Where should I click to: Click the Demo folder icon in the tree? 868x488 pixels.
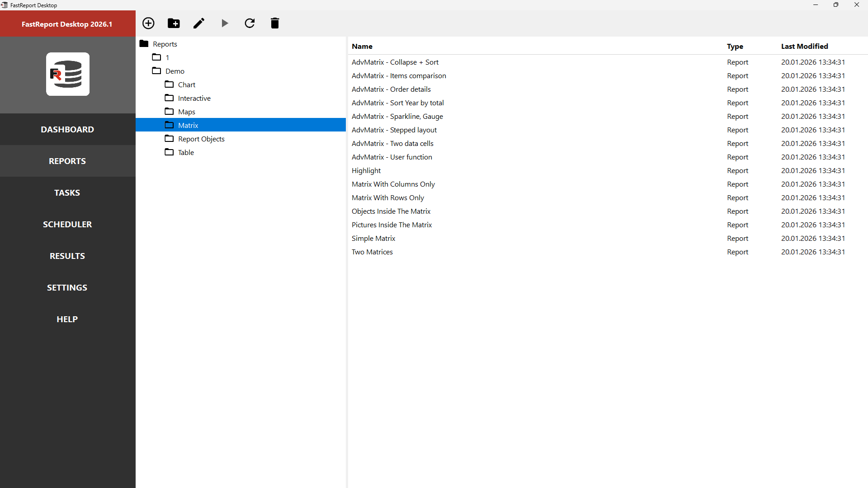click(156, 71)
